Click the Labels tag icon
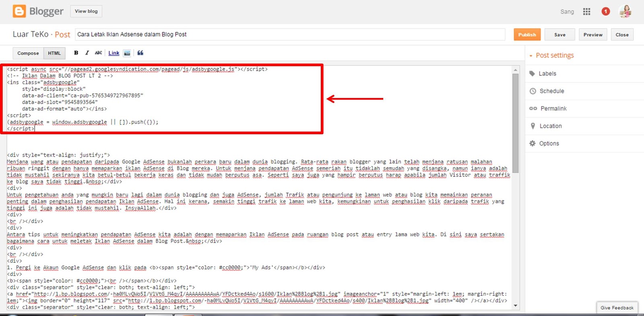 (x=532, y=73)
